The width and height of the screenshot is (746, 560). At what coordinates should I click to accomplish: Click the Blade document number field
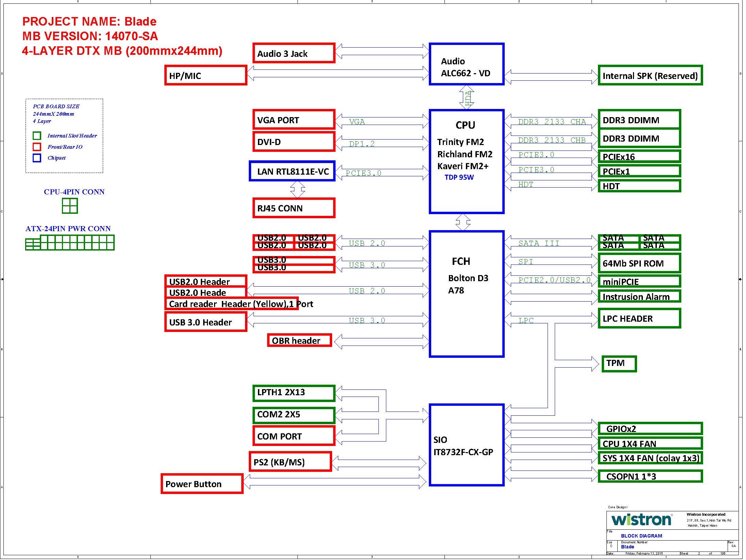point(628,547)
